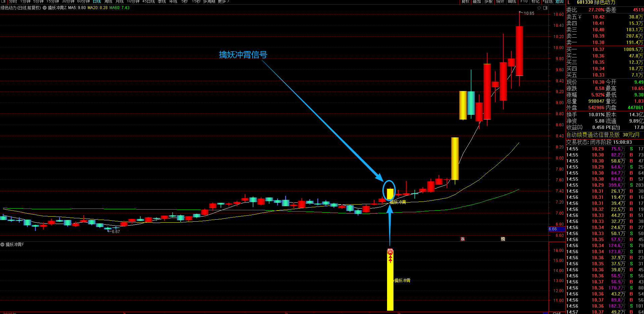Click the red signal icon atop the yellow bar
Image resolution: width=644 pixels, height=314 pixels.
(x=390, y=252)
